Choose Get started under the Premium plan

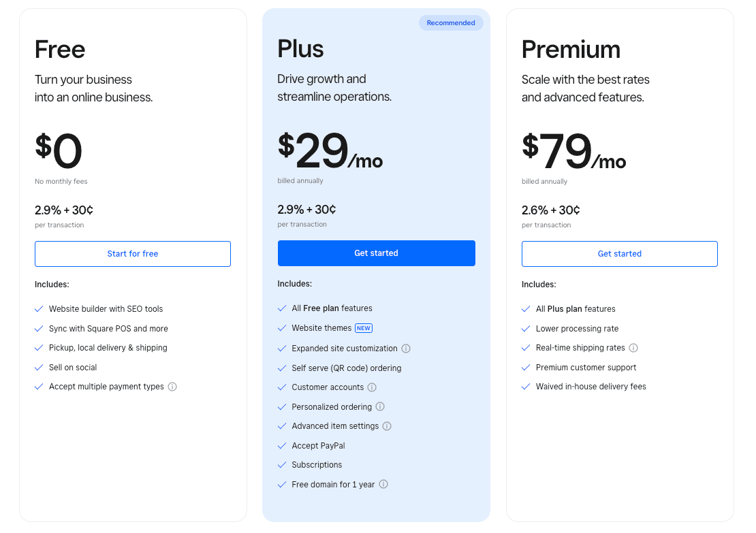[x=619, y=254]
